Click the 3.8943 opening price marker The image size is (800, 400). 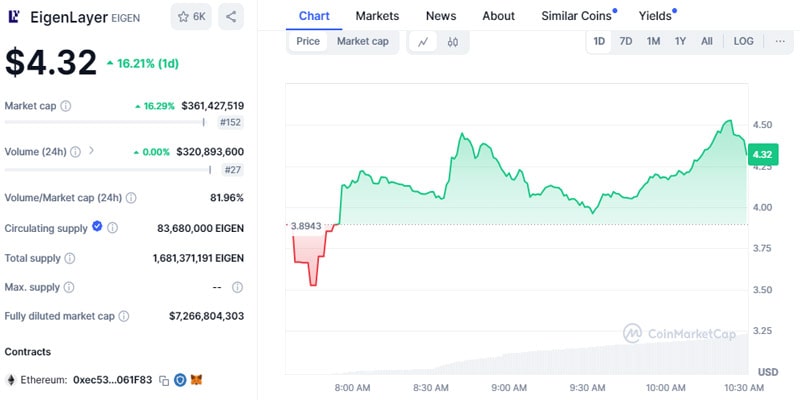[305, 226]
